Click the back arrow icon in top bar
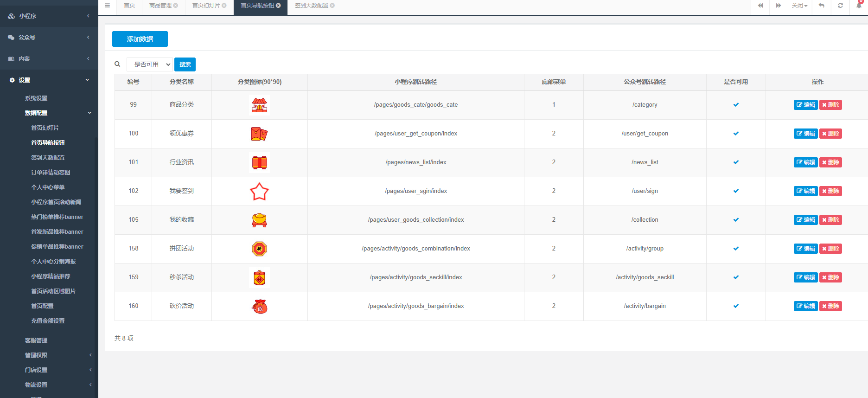The width and height of the screenshot is (868, 398). click(821, 6)
